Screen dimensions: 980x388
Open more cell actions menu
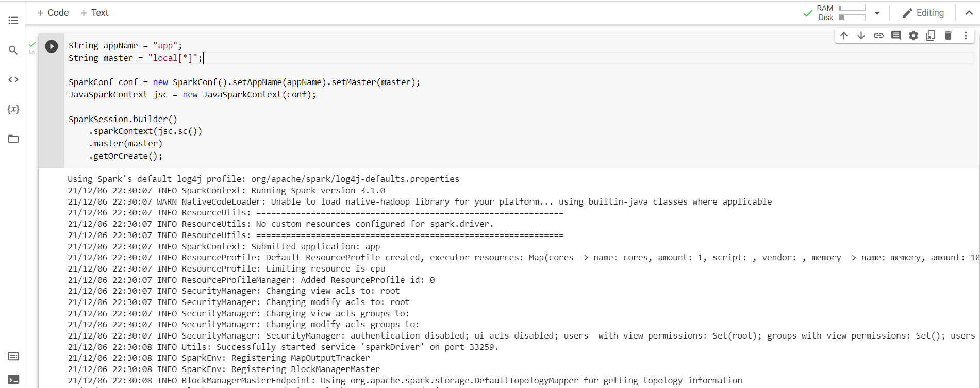pos(966,36)
